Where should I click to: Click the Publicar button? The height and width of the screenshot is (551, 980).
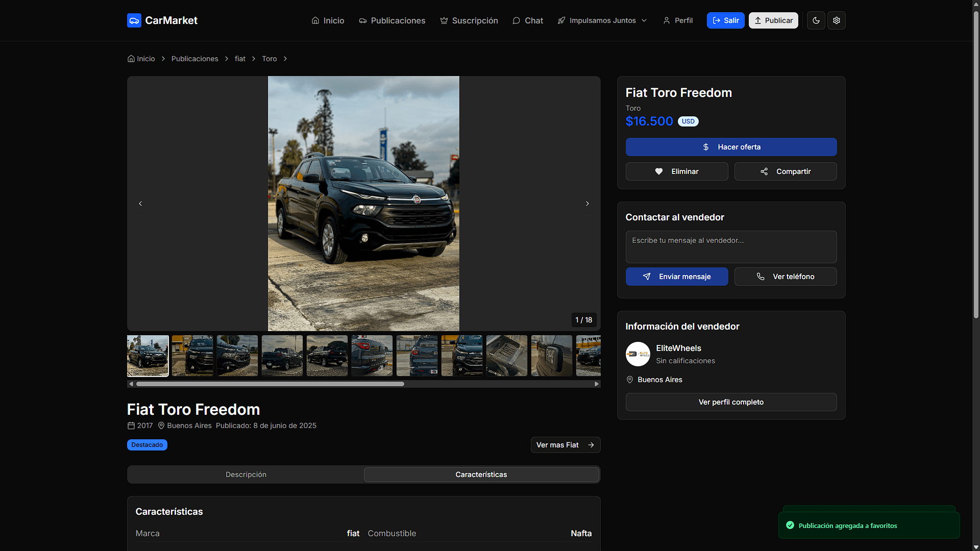pos(773,20)
